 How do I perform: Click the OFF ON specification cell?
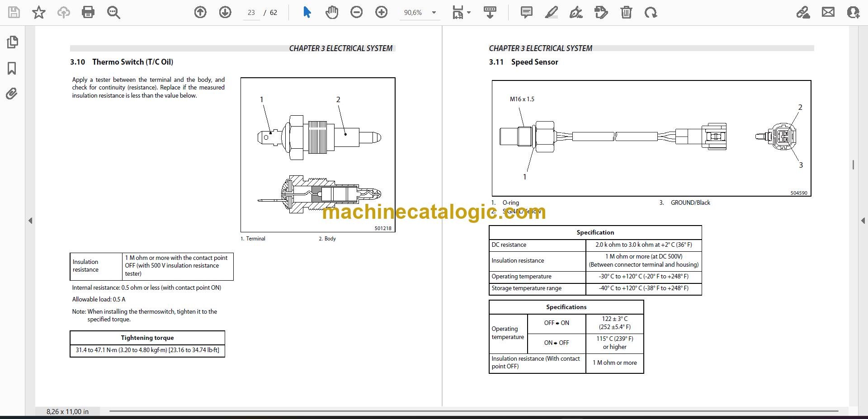tap(557, 323)
